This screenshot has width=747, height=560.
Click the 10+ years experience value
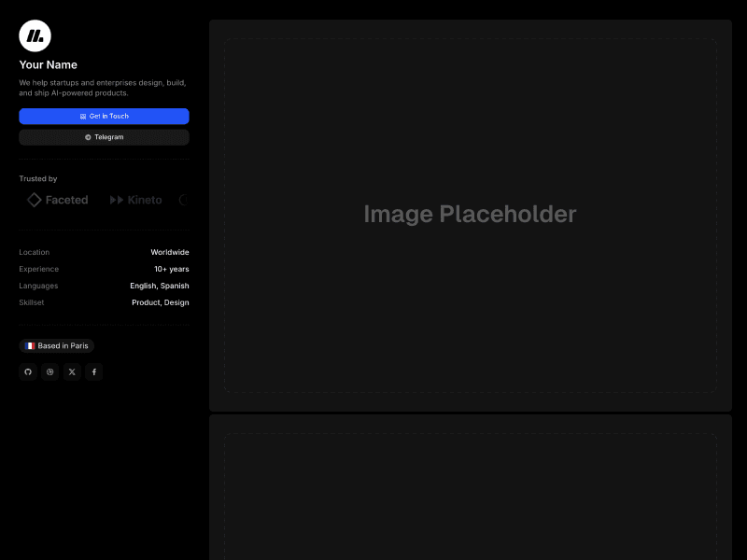click(x=172, y=269)
